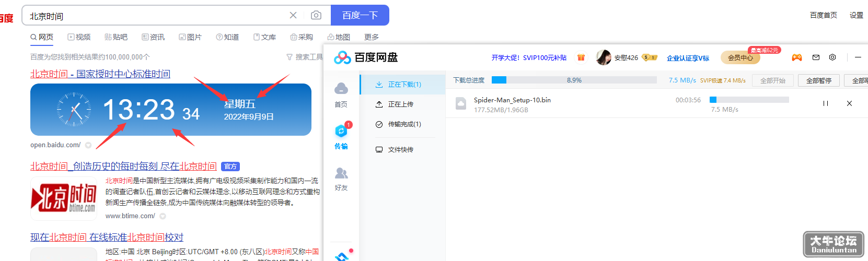The height and width of the screenshot is (261, 868).
Task: Switch to Baidu 视频 search tab
Action: coord(79,37)
